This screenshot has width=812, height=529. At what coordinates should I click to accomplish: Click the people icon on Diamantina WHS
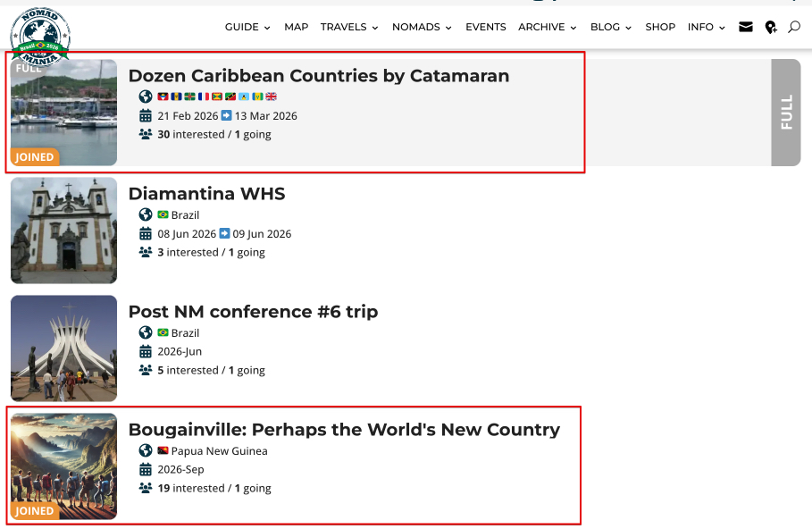coord(146,253)
